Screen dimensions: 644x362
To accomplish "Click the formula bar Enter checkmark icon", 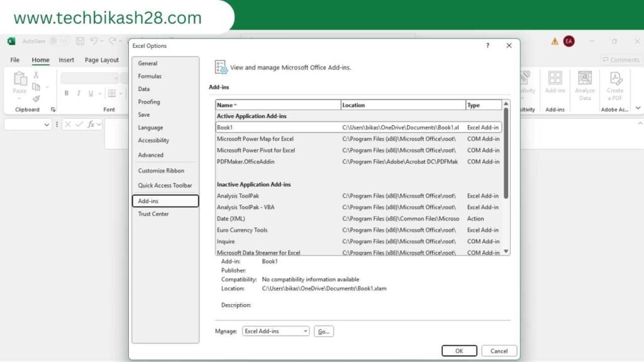I will click(79, 124).
